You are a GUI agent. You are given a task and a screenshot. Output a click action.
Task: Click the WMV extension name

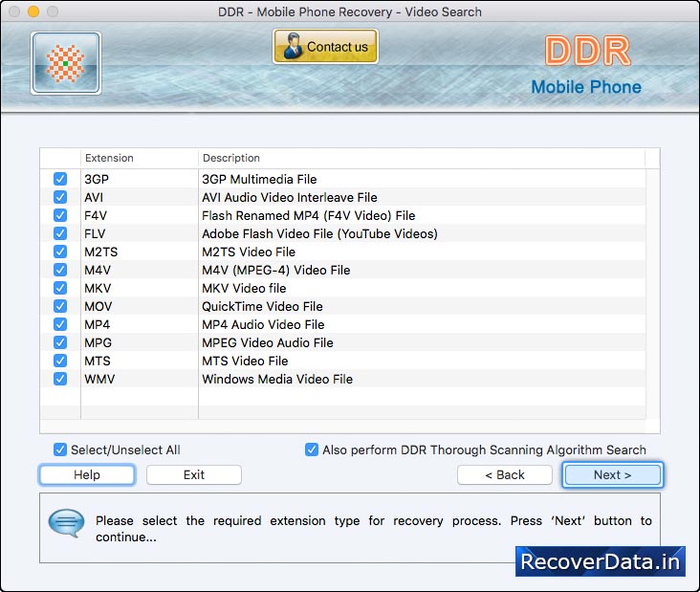pyautogui.click(x=99, y=379)
